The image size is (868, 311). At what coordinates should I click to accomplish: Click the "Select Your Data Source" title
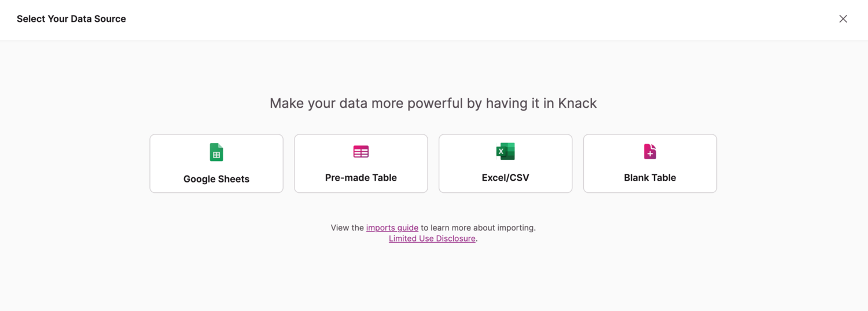click(71, 19)
